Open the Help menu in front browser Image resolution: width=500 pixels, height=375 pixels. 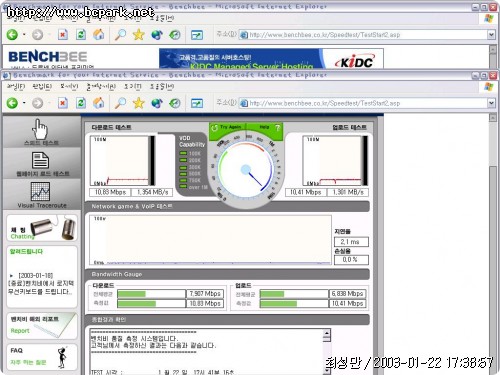point(162,87)
